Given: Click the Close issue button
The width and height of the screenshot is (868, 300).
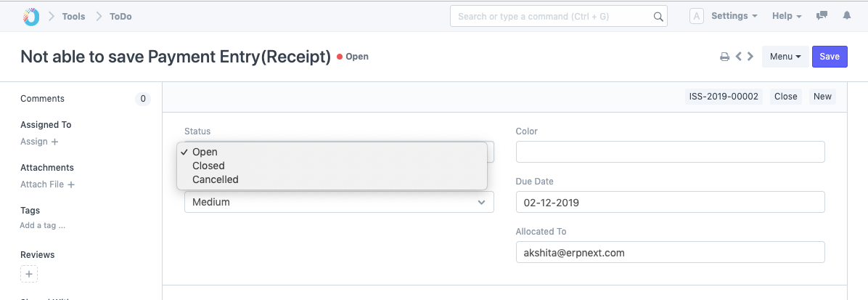Looking at the screenshot, I should click(785, 97).
